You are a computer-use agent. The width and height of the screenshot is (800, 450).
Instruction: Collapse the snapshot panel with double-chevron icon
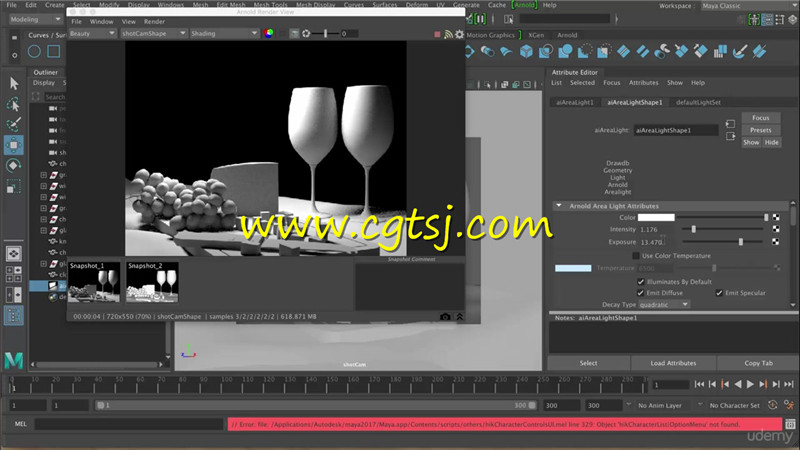(459, 317)
